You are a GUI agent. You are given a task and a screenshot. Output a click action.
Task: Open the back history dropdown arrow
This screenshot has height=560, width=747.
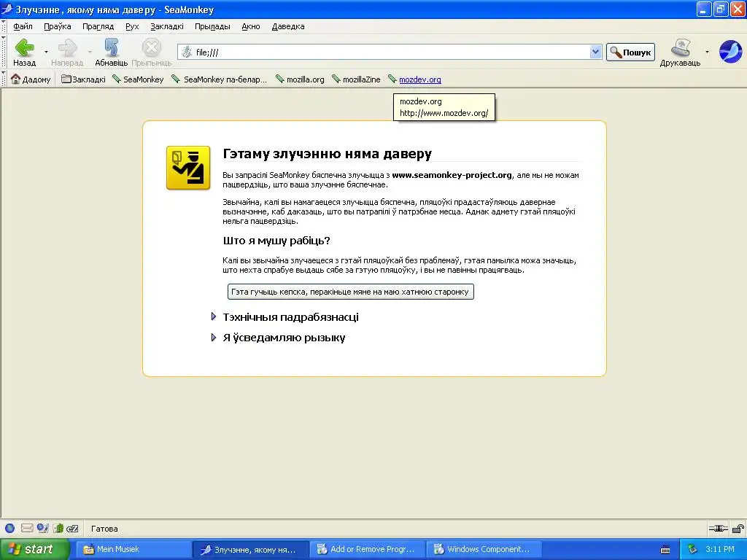pos(46,52)
